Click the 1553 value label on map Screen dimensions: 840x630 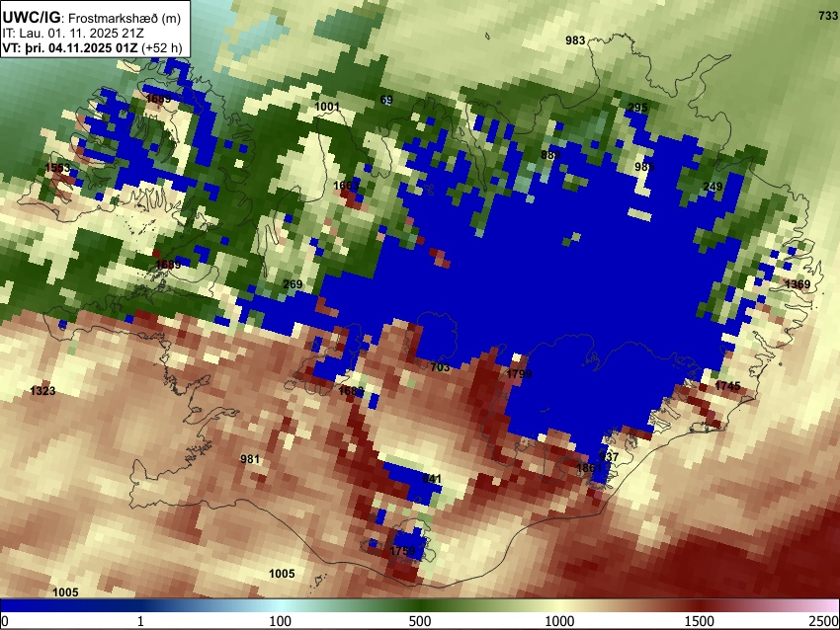(x=57, y=168)
